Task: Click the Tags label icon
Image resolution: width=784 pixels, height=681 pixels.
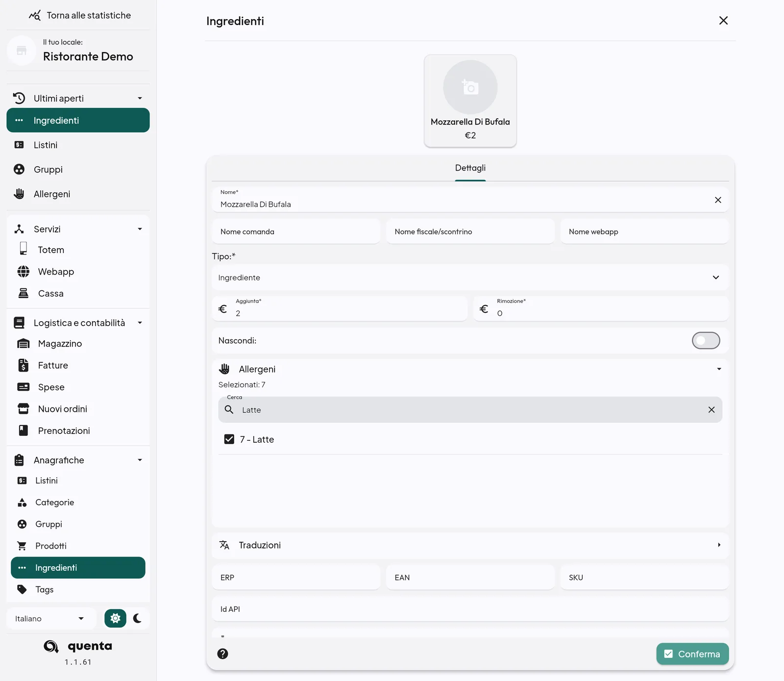Action: point(22,589)
